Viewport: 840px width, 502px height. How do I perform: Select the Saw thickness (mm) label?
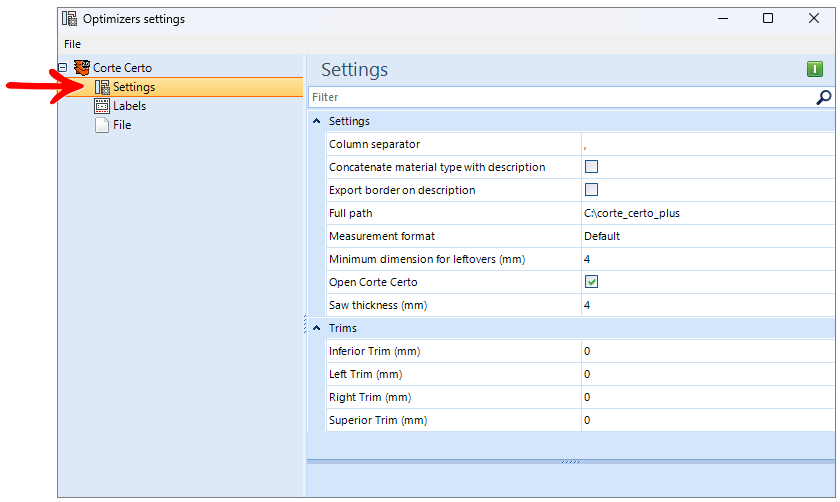(x=378, y=305)
